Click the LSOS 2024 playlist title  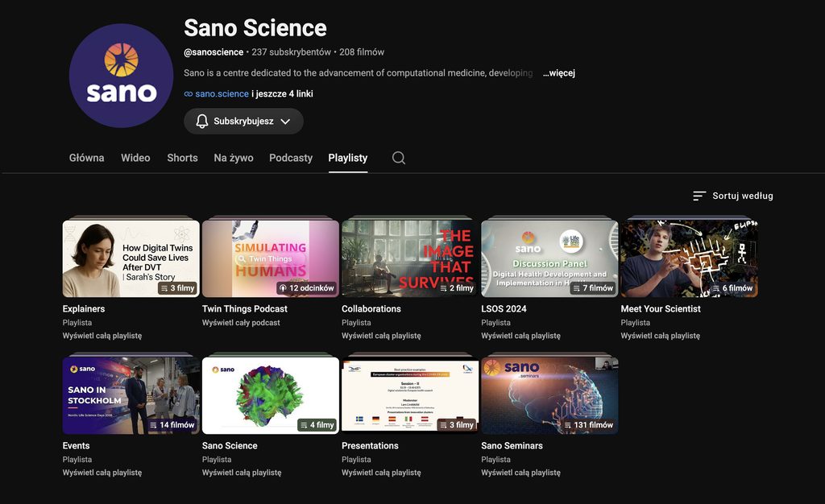click(504, 309)
